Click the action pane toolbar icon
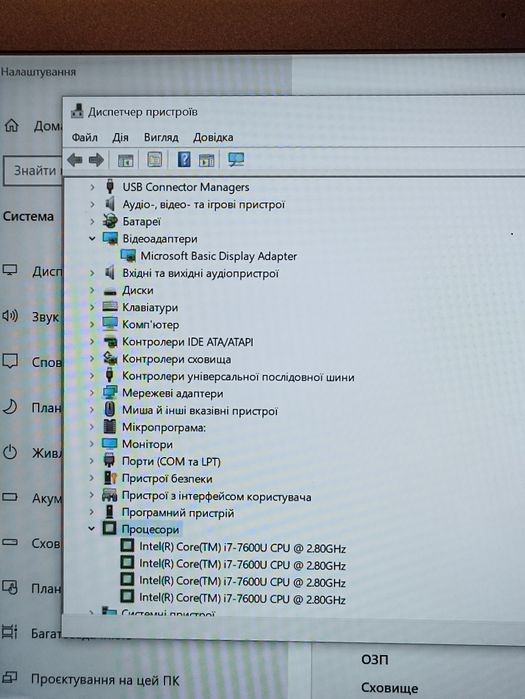The image size is (525, 699). [x=206, y=160]
